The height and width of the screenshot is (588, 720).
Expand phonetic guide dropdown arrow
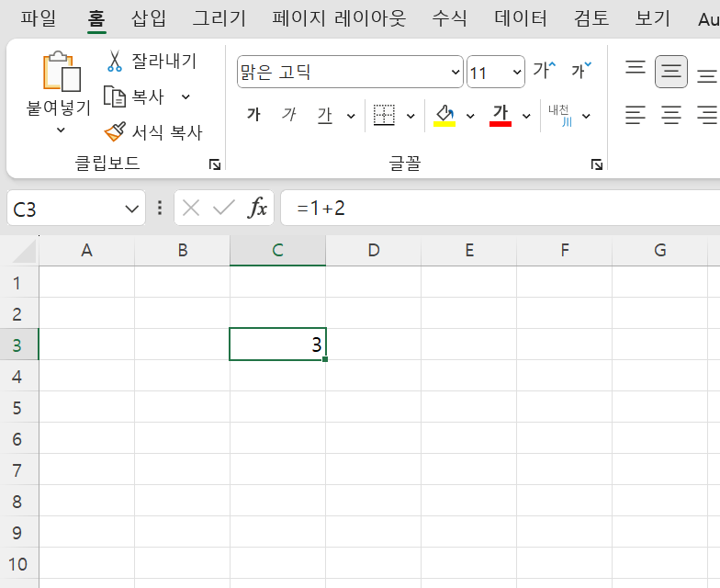click(586, 116)
